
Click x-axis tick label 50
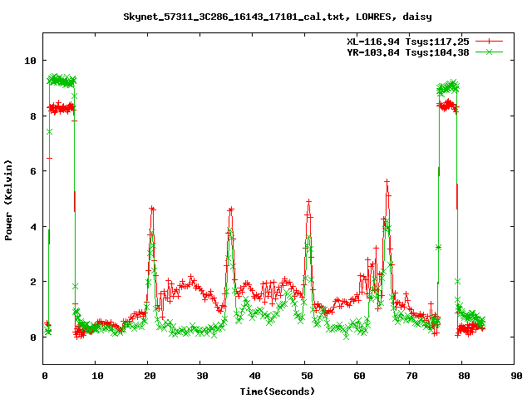[307, 376]
